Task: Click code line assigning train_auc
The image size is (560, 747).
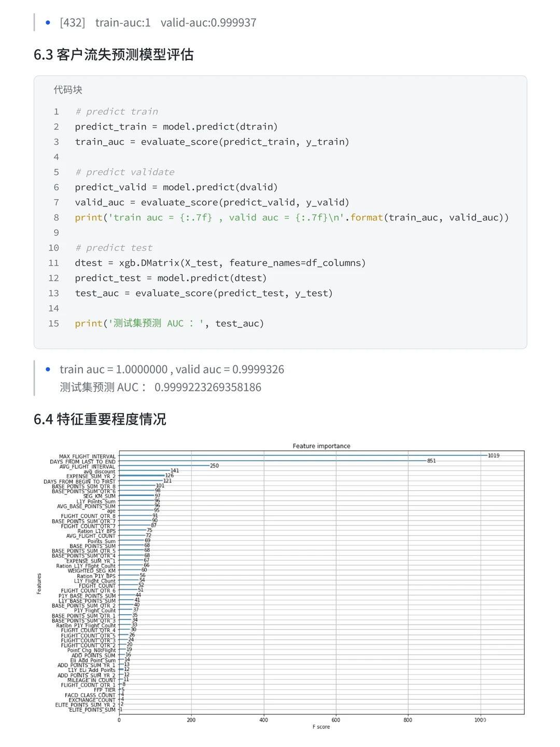Action: click(212, 142)
